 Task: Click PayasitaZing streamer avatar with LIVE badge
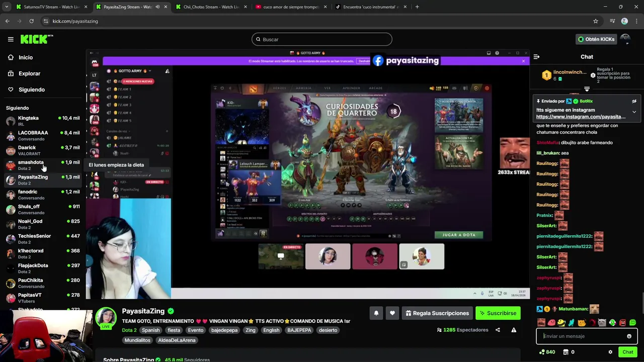click(x=106, y=318)
